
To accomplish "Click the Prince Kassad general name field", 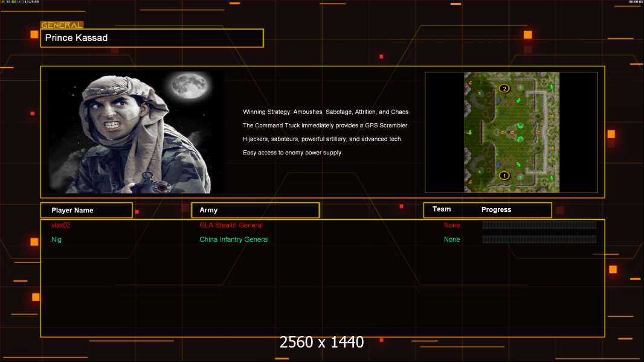I will (x=152, y=38).
